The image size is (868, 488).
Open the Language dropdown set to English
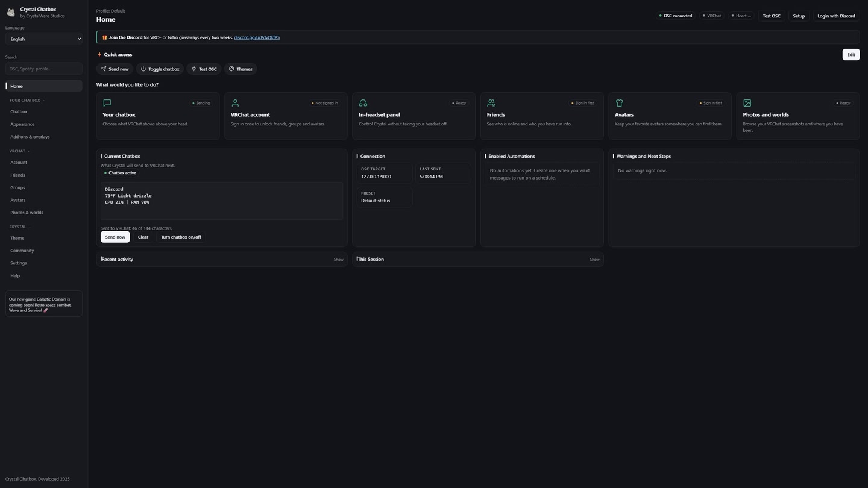[x=44, y=39]
